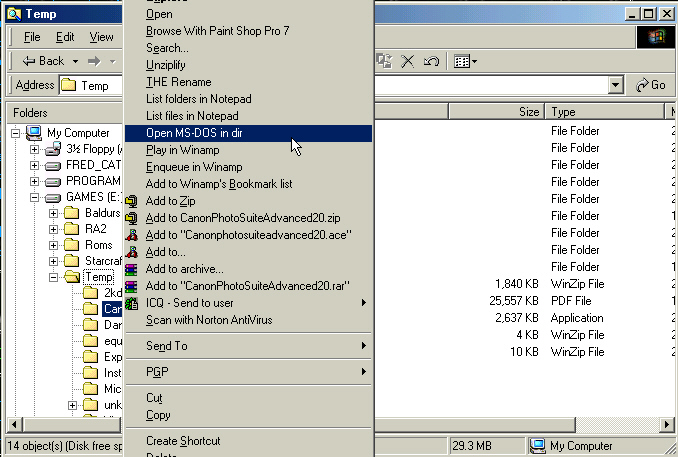
Task: Select Open MS-DOS in dir
Action: click(248, 133)
